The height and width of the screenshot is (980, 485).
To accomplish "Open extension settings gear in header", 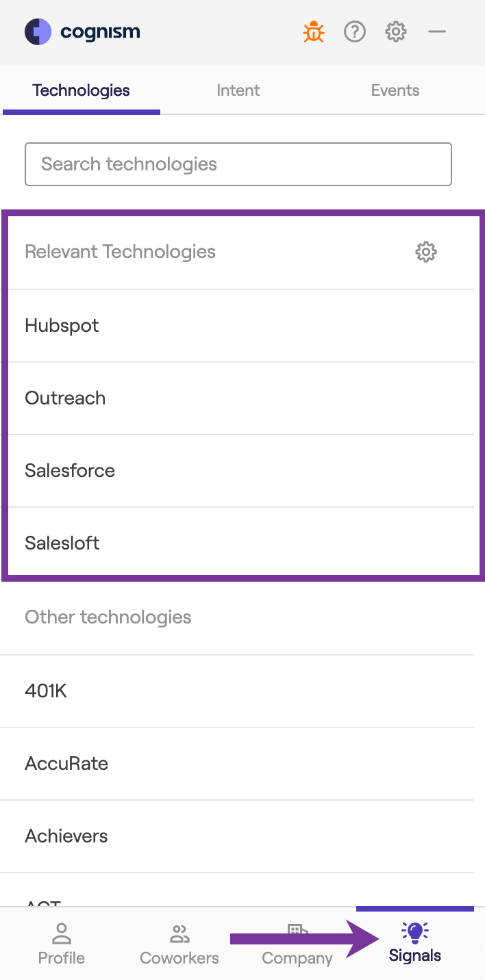I will tap(396, 31).
